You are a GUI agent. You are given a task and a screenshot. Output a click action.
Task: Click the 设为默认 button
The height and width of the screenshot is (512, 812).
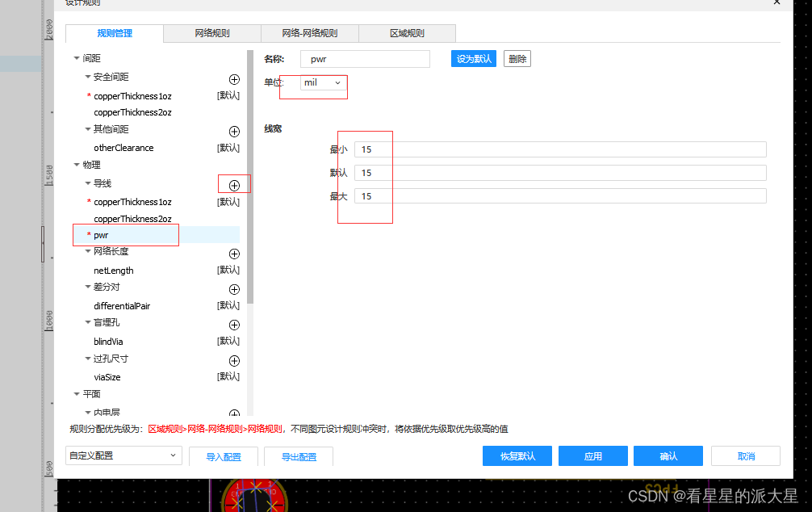pyautogui.click(x=474, y=59)
